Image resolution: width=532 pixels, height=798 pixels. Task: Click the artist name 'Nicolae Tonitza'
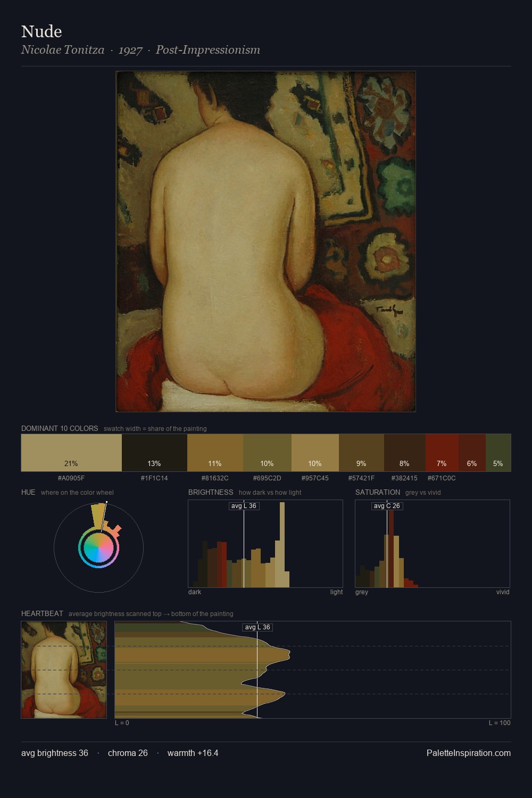63,50
